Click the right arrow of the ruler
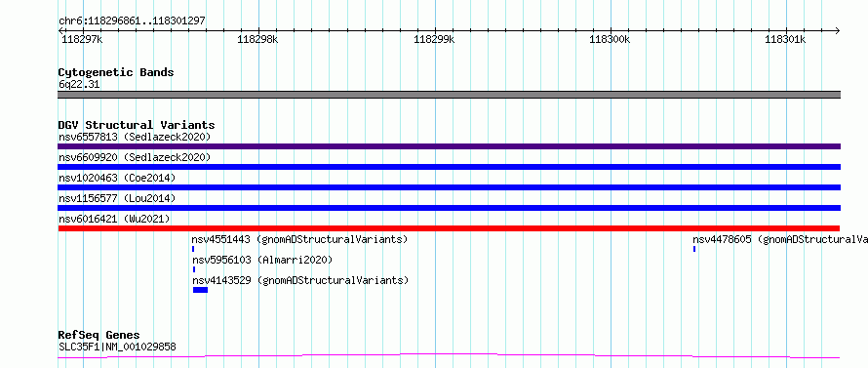The height and width of the screenshot is (368, 868). [x=837, y=30]
